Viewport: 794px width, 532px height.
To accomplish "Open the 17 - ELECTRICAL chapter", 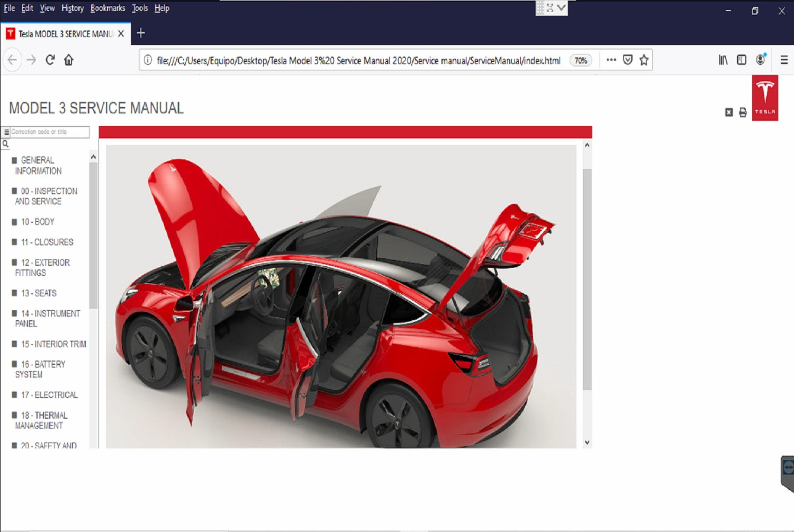I will coord(49,395).
